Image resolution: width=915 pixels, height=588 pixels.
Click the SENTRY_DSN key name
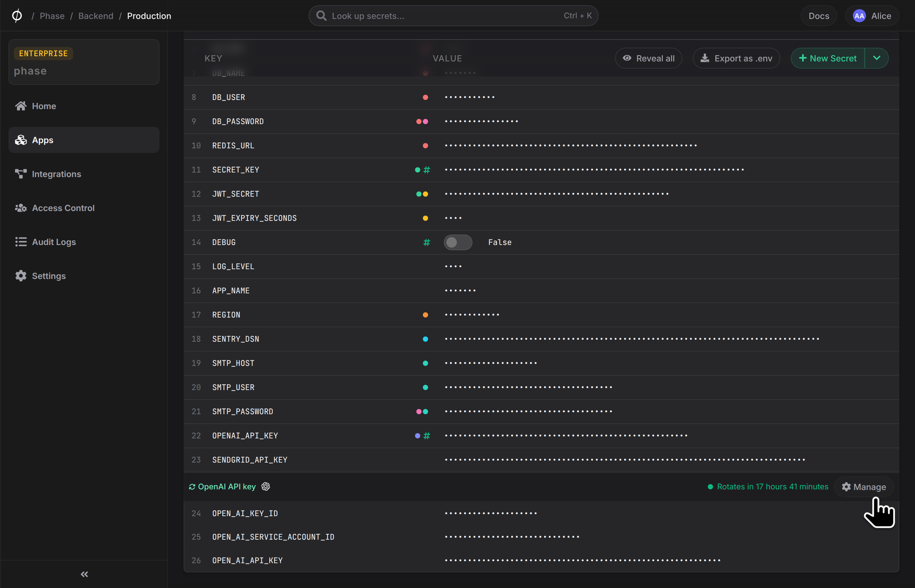[x=236, y=339]
